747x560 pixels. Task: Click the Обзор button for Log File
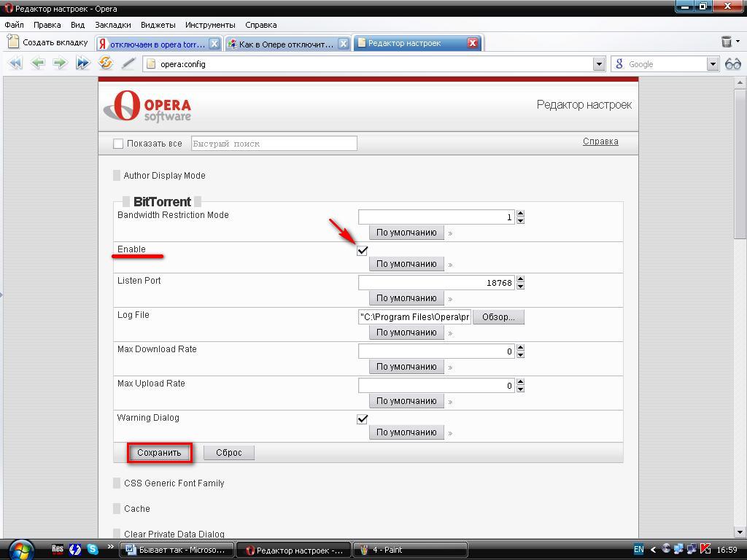pos(498,317)
